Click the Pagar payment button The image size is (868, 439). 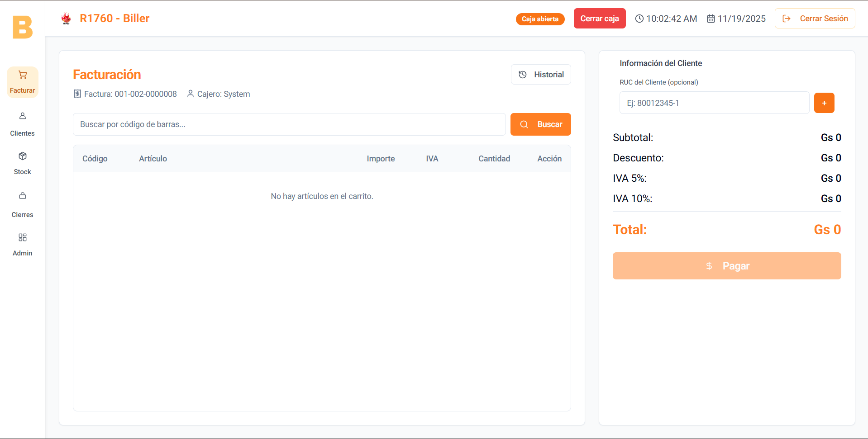[x=727, y=266]
